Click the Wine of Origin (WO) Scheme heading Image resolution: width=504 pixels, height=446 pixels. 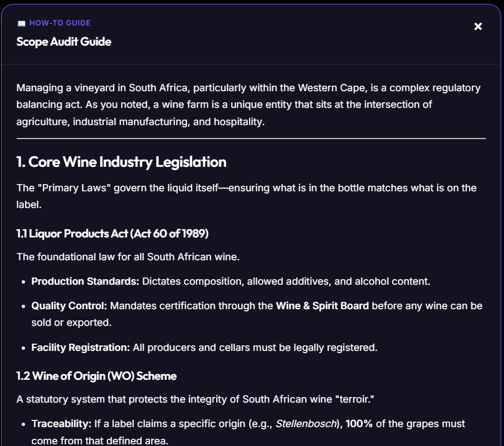(97, 376)
